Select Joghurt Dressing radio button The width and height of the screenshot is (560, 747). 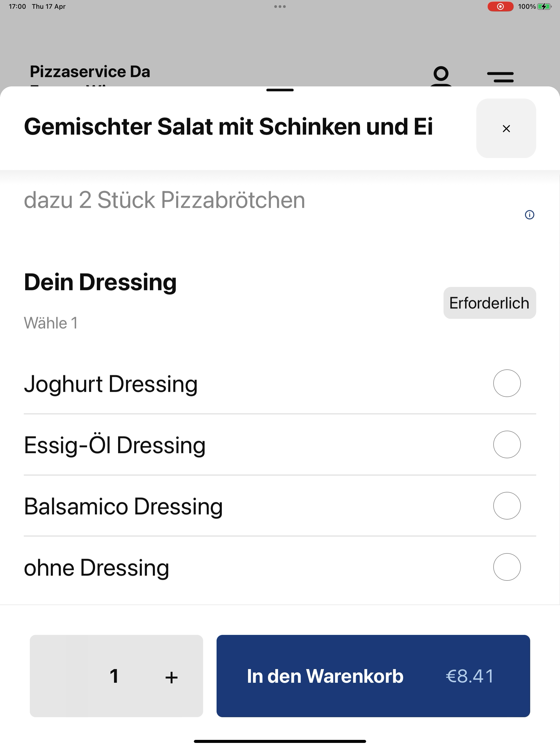pos(507,383)
